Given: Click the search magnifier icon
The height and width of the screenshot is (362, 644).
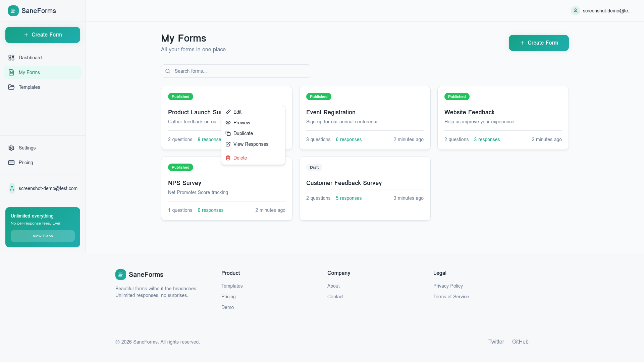Looking at the screenshot, I should (168, 71).
